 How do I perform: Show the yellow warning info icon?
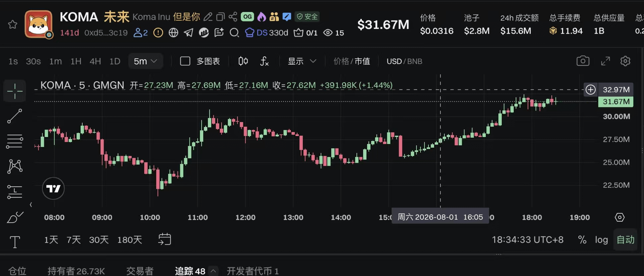[x=158, y=33]
